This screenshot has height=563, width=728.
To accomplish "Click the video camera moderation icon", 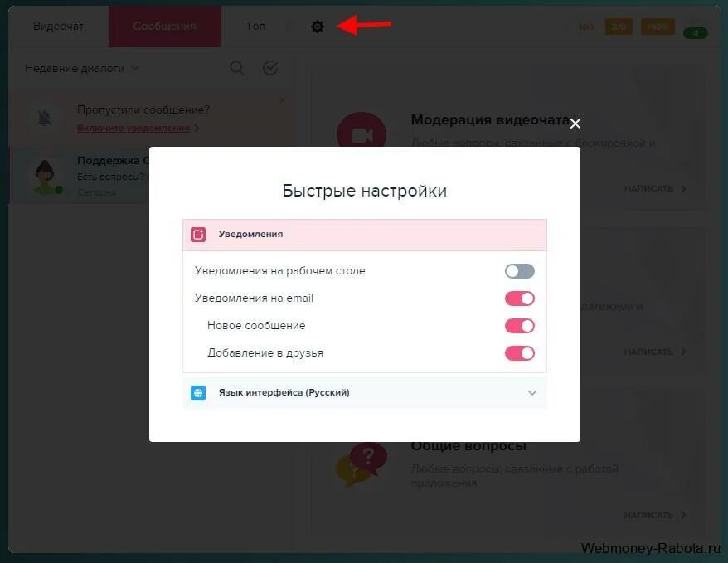I will coord(362,133).
